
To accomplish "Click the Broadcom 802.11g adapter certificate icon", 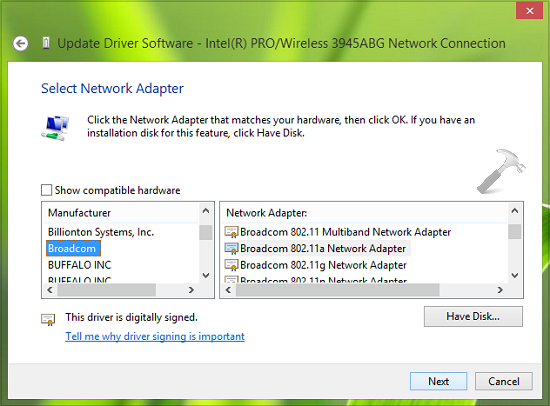I will click(x=231, y=265).
